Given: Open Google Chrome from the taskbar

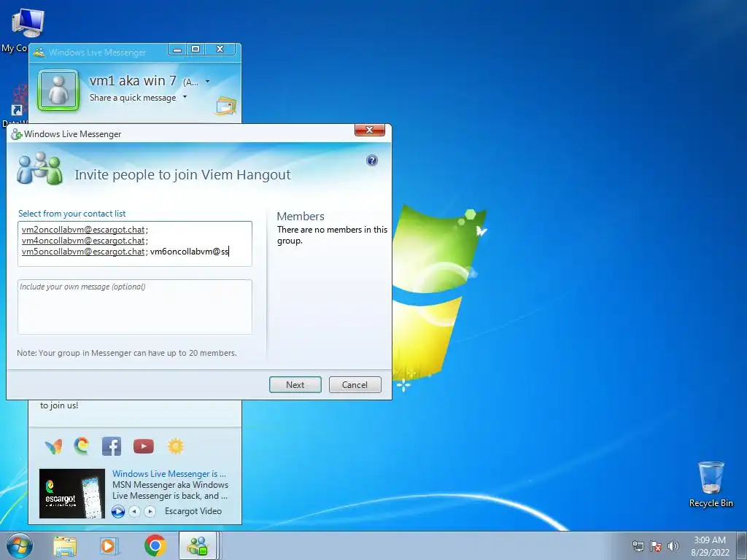Looking at the screenshot, I should pyautogui.click(x=155, y=545).
